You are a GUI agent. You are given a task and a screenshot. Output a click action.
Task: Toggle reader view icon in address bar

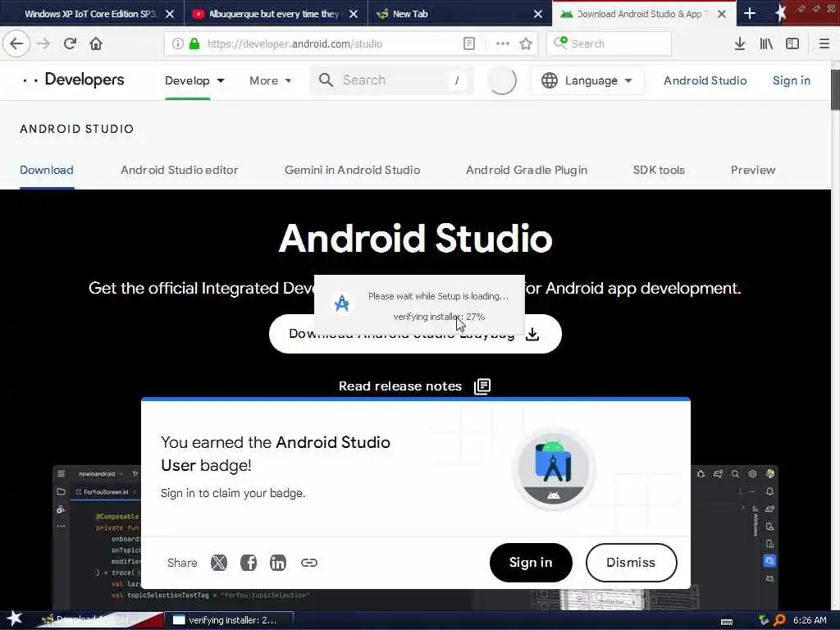coord(468,43)
